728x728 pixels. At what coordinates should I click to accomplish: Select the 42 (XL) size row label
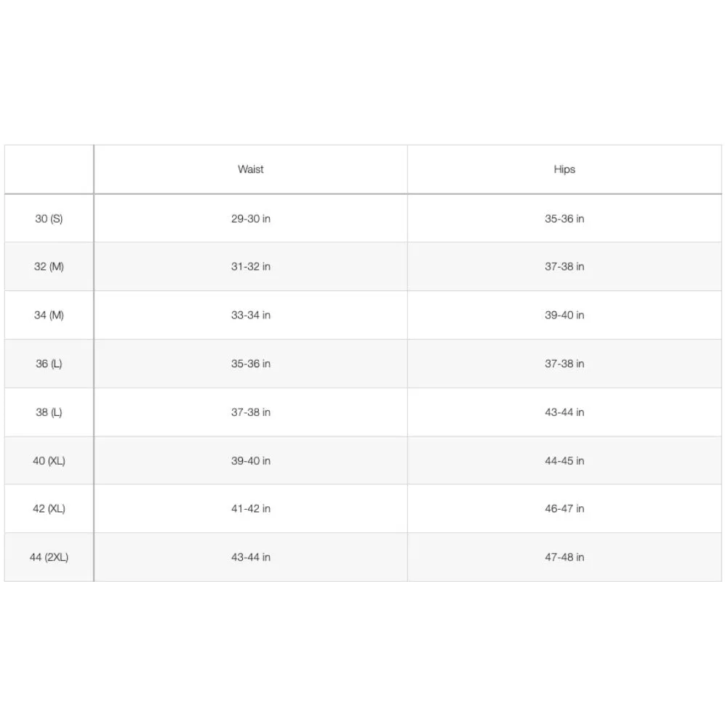point(49,509)
